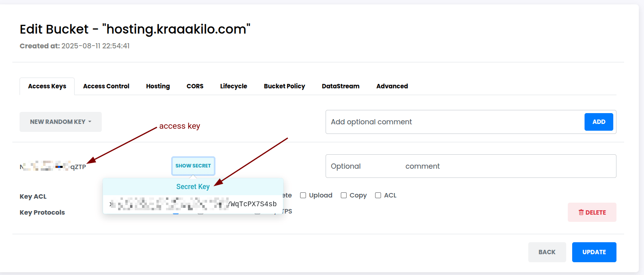
Task: Open the Lifecycle tab
Action: (x=233, y=86)
